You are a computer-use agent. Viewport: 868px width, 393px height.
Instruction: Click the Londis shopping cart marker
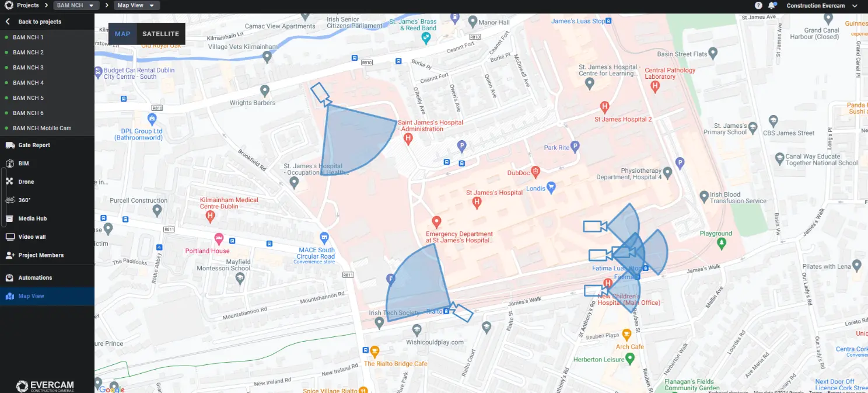(551, 188)
